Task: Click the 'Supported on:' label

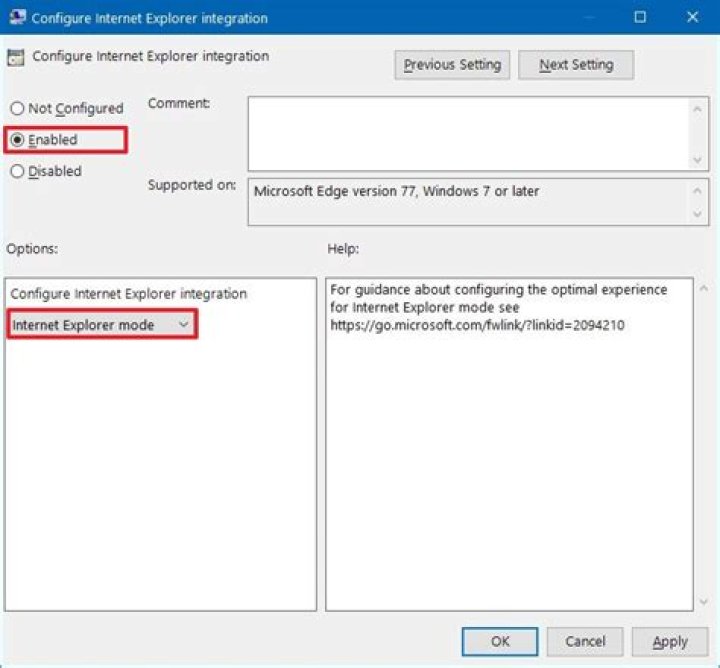Action: (192, 185)
